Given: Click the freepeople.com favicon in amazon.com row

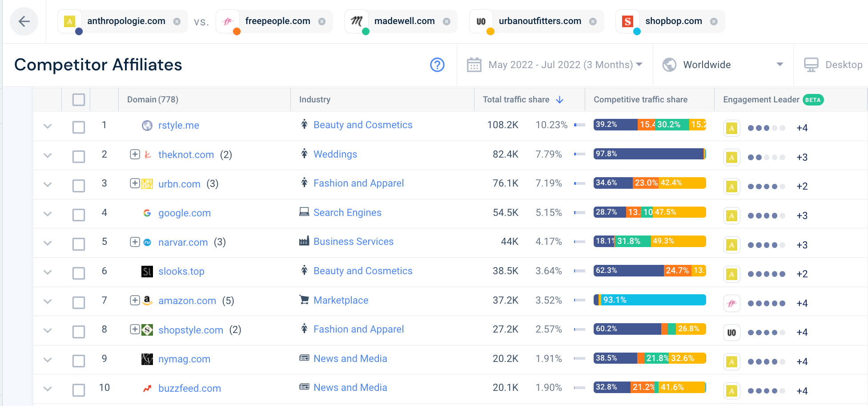Looking at the screenshot, I should tap(731, 303).
